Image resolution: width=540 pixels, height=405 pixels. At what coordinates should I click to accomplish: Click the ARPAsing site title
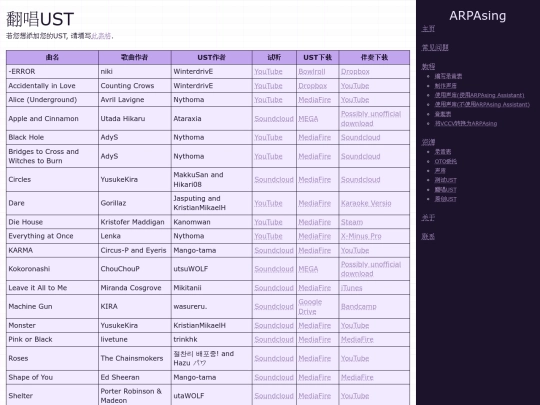477,15
